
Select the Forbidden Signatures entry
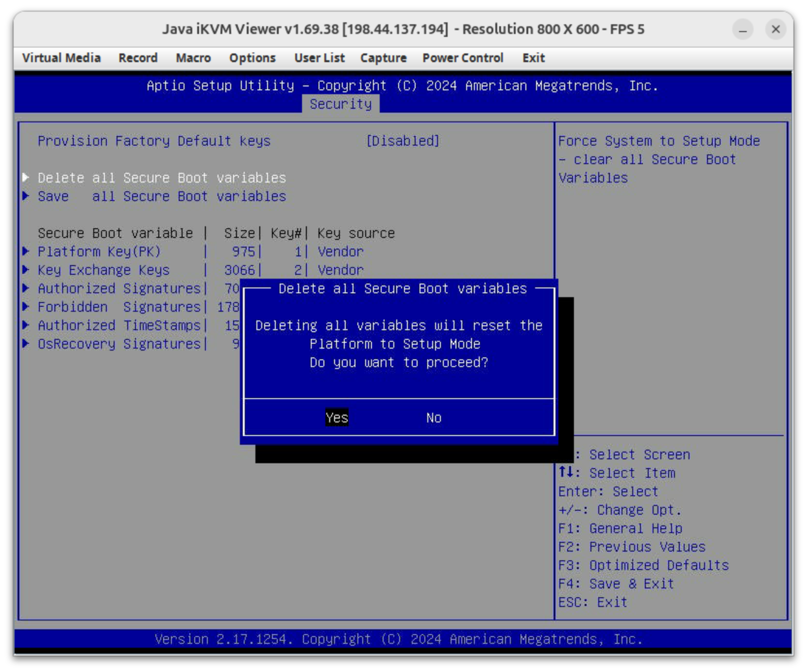pos(118,307)
